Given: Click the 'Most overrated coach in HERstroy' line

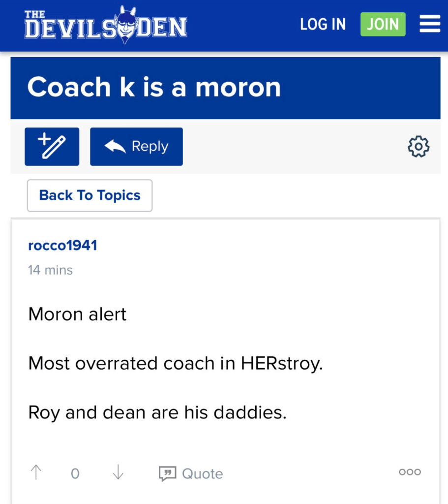Looking at the screenshot, I should (175, 363).
